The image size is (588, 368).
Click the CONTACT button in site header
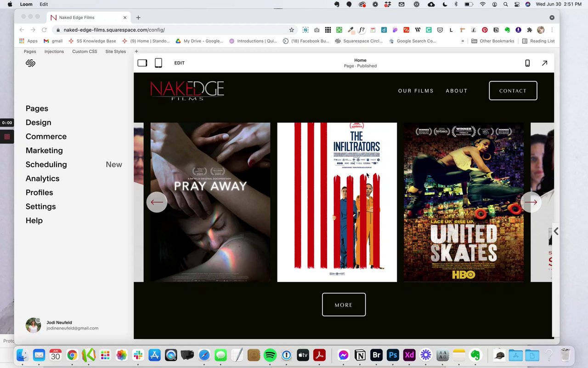513,91
